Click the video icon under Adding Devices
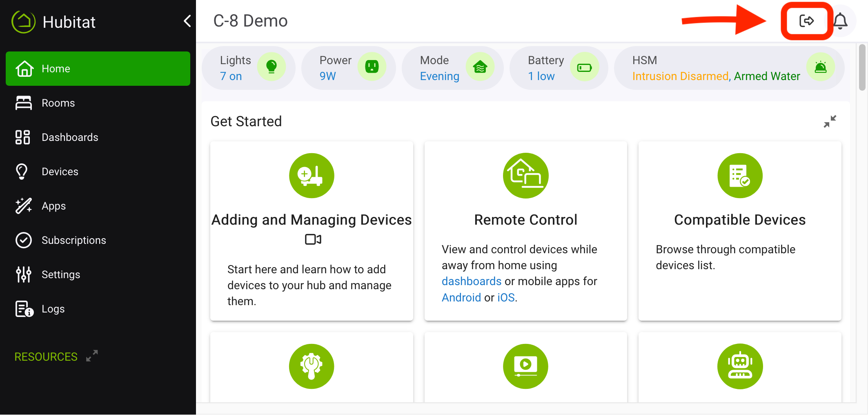 tap(313, 239)
